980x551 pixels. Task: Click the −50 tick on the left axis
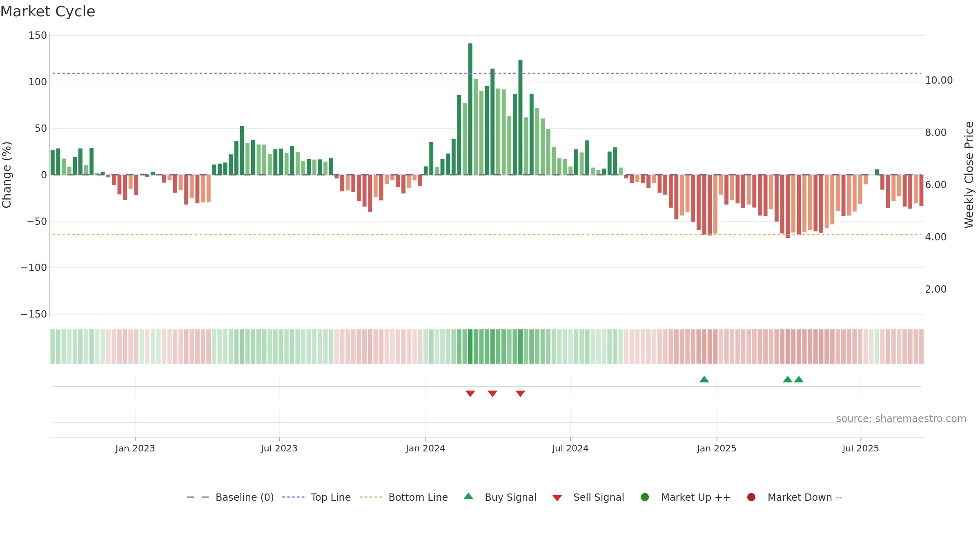[x=37, y=222]
